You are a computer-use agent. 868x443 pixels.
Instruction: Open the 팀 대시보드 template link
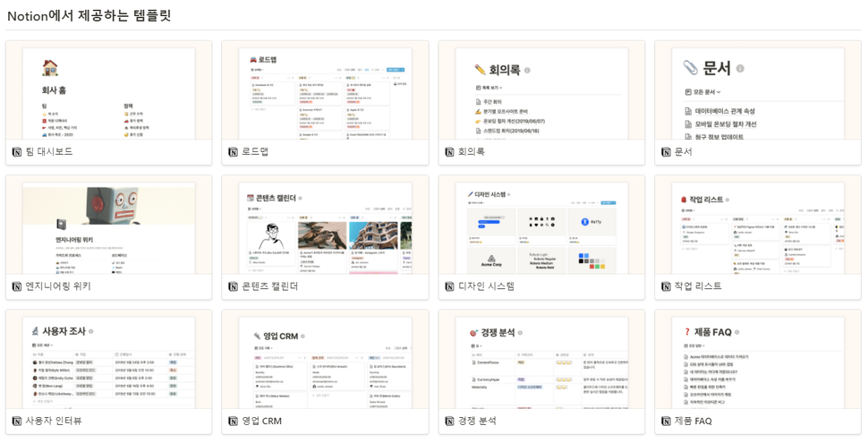(49, 152)
